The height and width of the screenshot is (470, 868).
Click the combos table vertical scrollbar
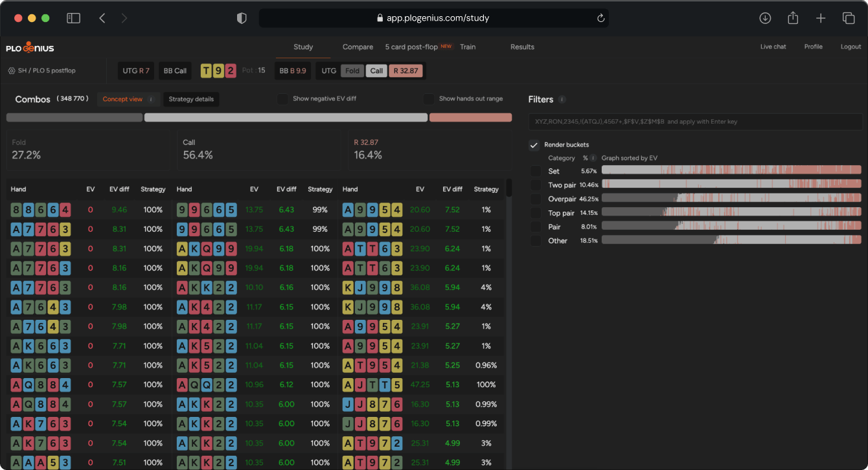click(509, 188)
